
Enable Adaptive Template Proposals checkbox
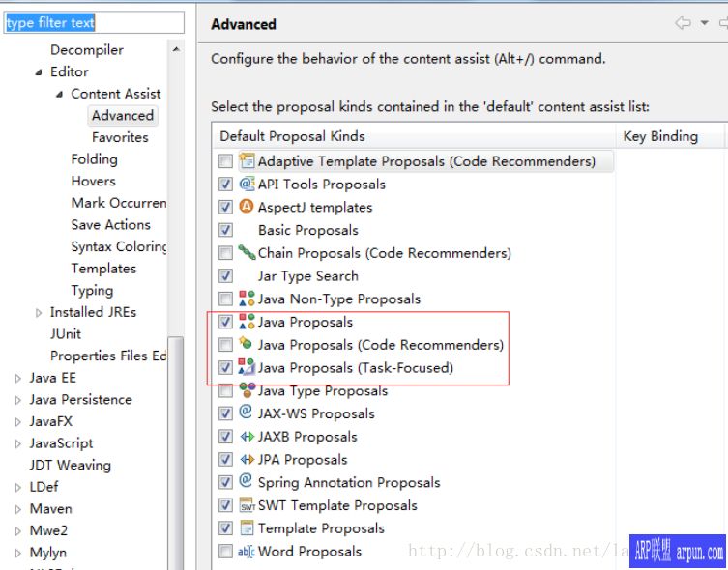tap(225, 161)
